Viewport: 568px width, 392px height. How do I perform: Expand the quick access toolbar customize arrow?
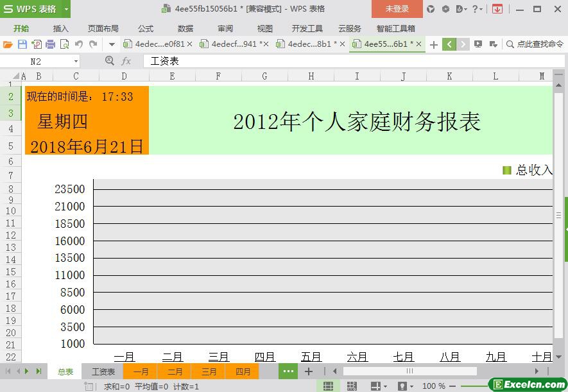112,44
